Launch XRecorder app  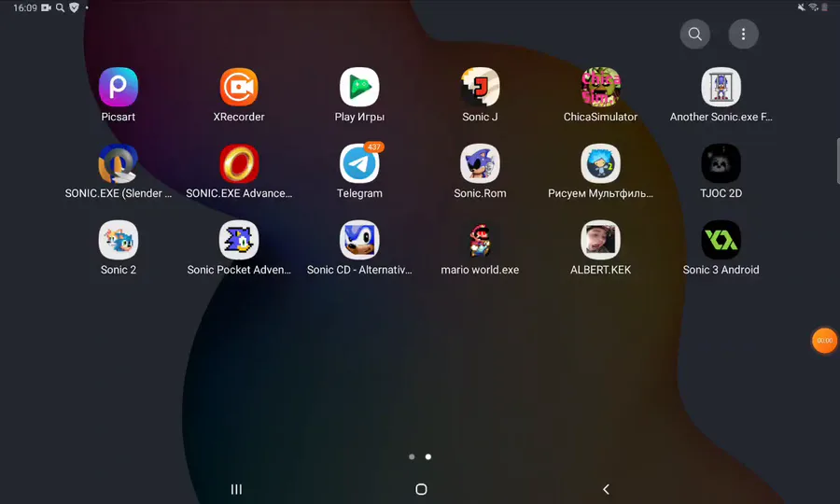tap(239, 88)
